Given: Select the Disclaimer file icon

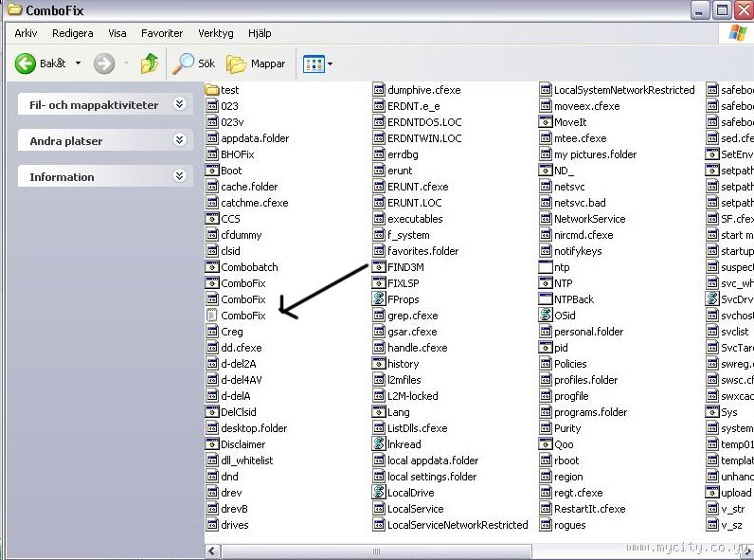Looking at the screenshot, I should (x=212, y=444).
